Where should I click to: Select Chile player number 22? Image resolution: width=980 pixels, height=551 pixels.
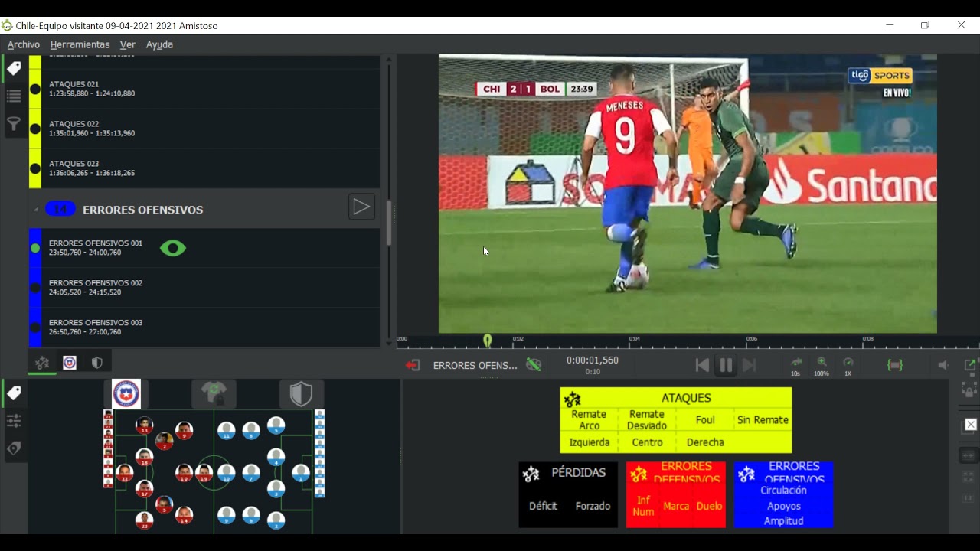(x=125, y=473)
